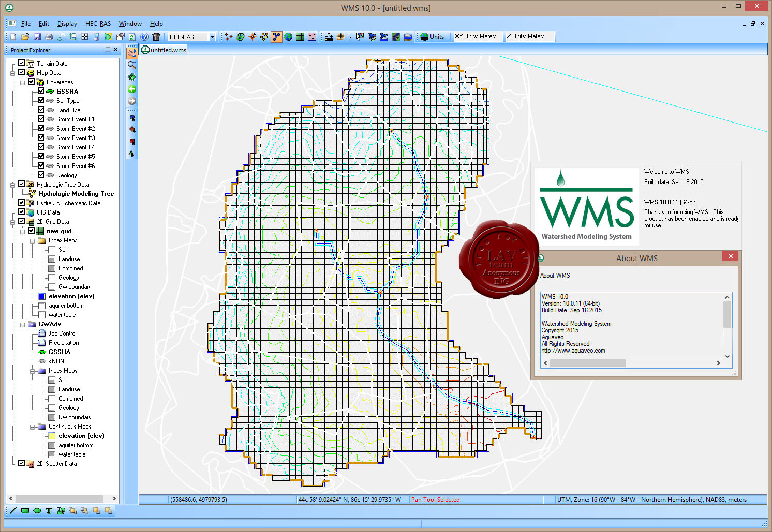
Task: Collapse the Hydrologic Tree Data node
Action: (13, 185)
